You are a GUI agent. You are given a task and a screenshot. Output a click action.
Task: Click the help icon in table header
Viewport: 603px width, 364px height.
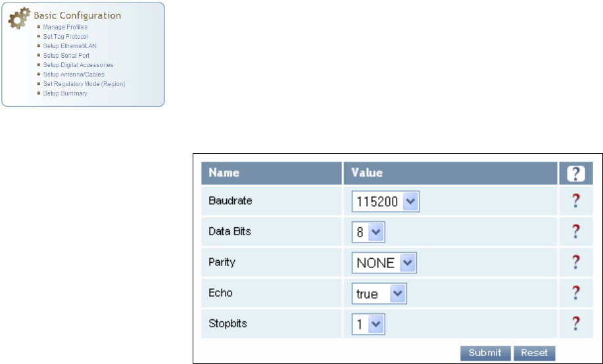pos(576,173)
